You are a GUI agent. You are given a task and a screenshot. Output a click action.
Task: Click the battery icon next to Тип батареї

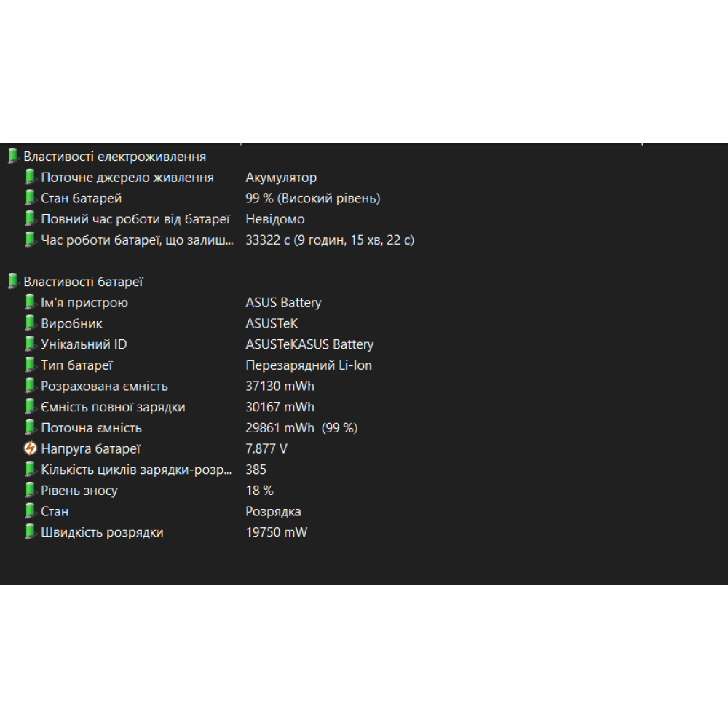pyautogui.click(x=30, y=365)
